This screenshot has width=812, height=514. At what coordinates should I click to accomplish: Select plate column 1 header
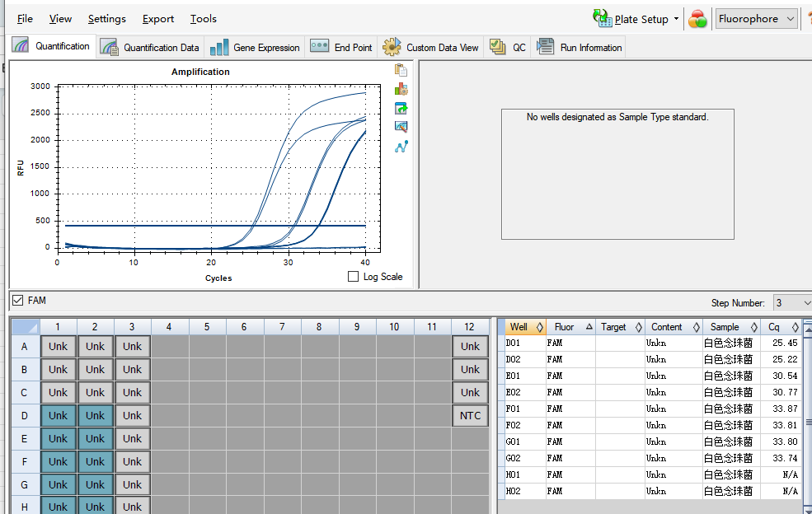click(58, 327)
